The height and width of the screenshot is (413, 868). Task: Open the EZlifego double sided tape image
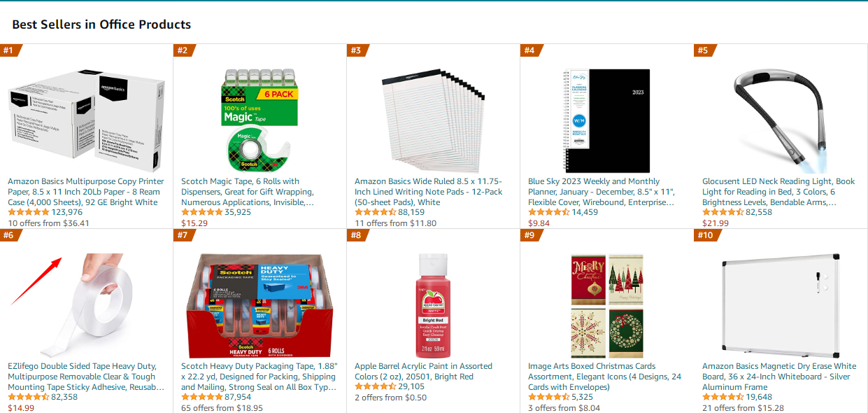point(86,305)
